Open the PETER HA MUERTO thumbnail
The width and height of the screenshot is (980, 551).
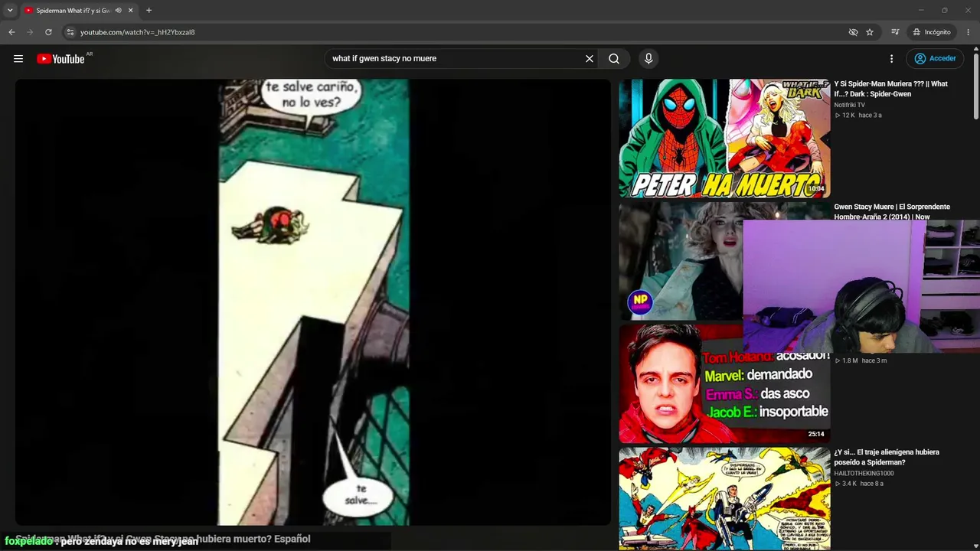click(x=724, y=139)
